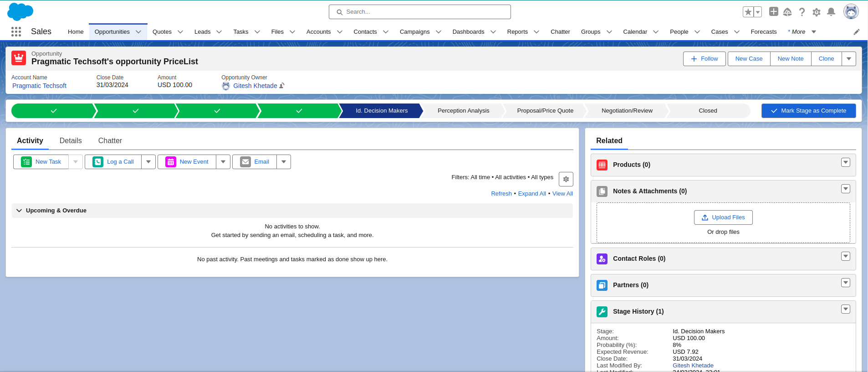Open the Contact Roles actions dropdown
868x372 pixels.
click(846, 256)
